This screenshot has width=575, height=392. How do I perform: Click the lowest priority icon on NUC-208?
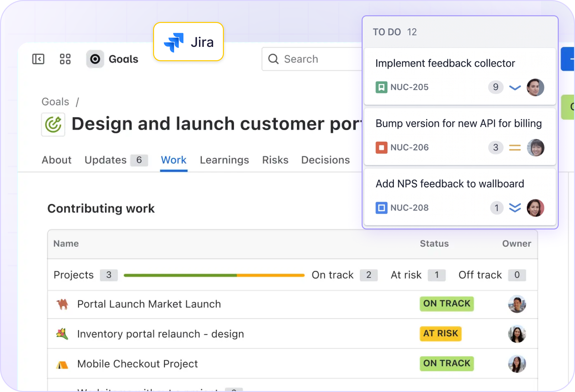515,208
